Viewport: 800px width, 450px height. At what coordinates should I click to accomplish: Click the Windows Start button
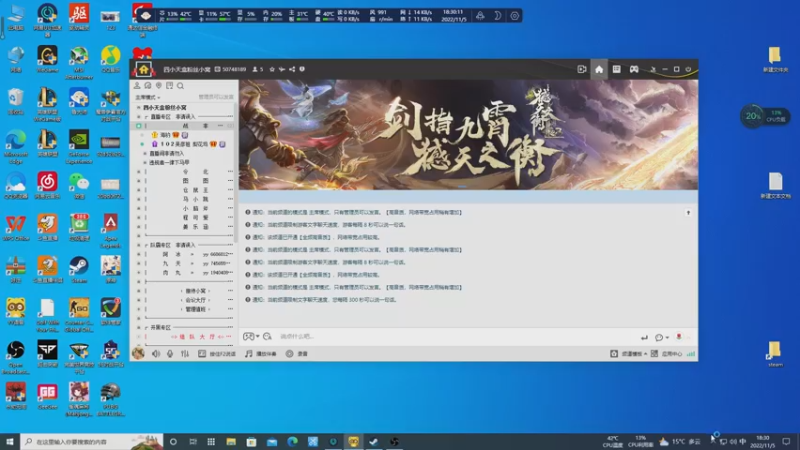[x=10, y=441]
